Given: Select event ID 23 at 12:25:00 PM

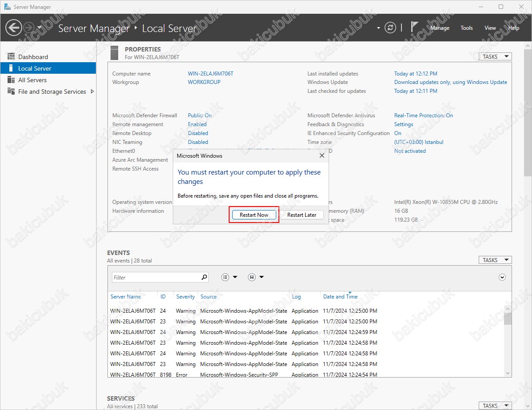Looking at the screenshot, I should 244,322.
